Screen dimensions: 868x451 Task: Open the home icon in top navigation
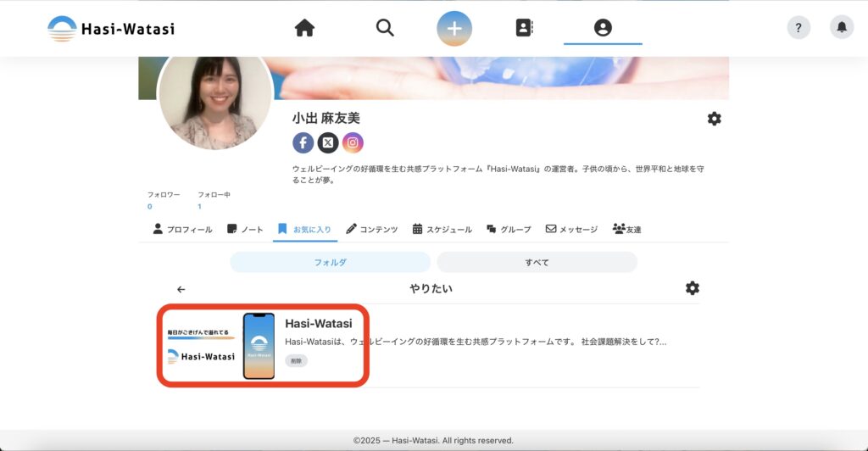click(x=304, y=28)
